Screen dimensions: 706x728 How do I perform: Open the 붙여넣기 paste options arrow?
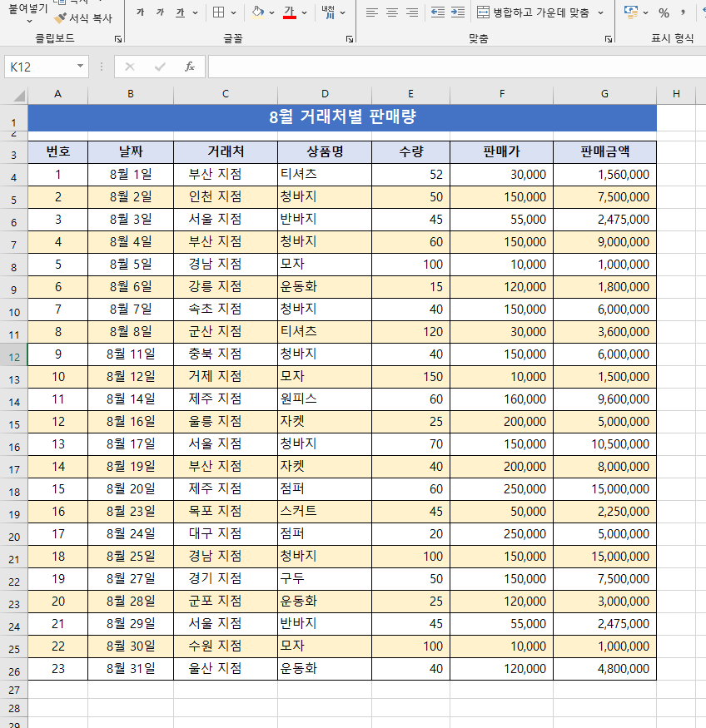coord(29,21)
